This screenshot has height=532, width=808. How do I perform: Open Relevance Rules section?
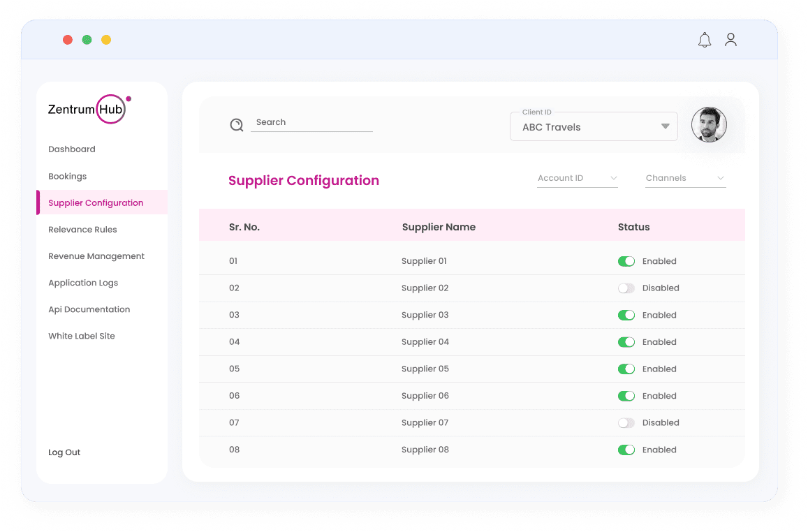click(82, 229)
